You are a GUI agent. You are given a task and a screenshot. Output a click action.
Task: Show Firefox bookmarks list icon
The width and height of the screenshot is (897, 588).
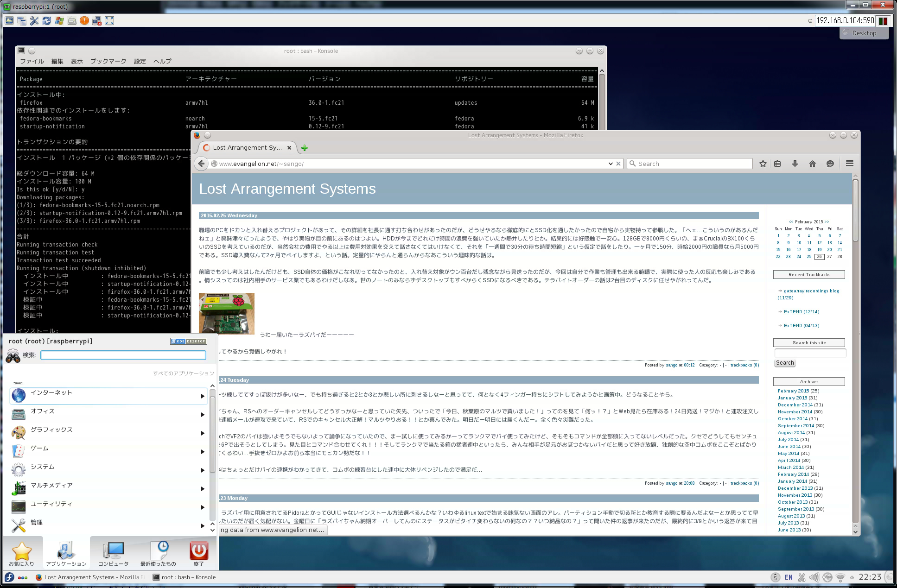pyautogui.click(x=777, y=164)
